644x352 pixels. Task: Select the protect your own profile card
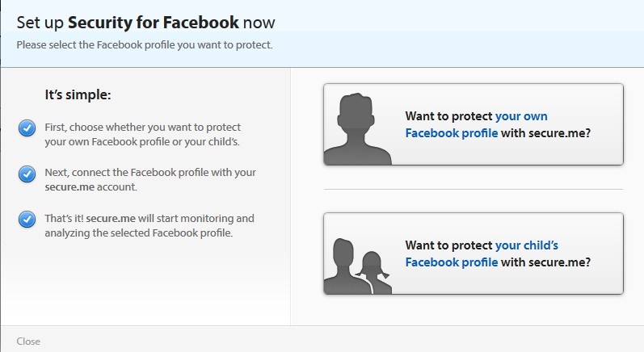click(x=474, y=124)
